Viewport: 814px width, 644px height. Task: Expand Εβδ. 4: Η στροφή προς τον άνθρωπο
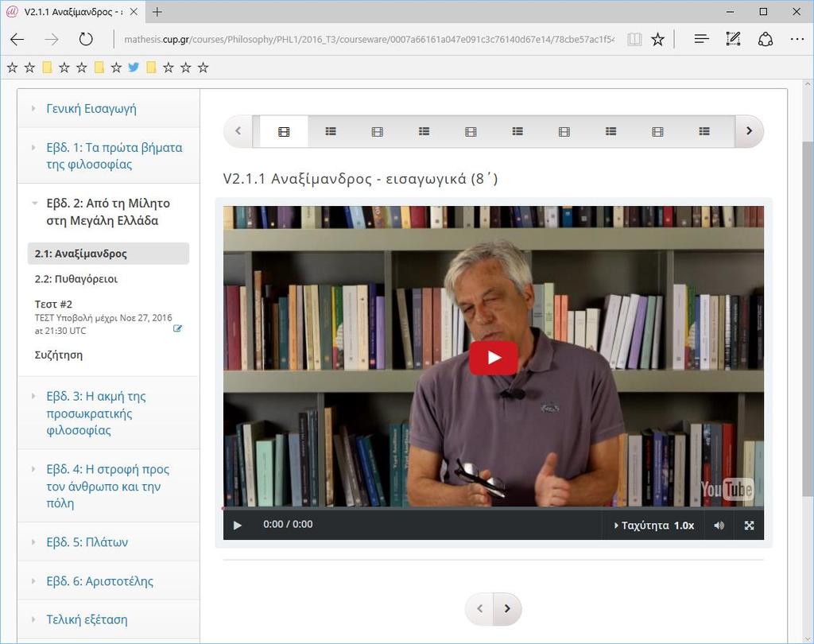pos(107,486)
